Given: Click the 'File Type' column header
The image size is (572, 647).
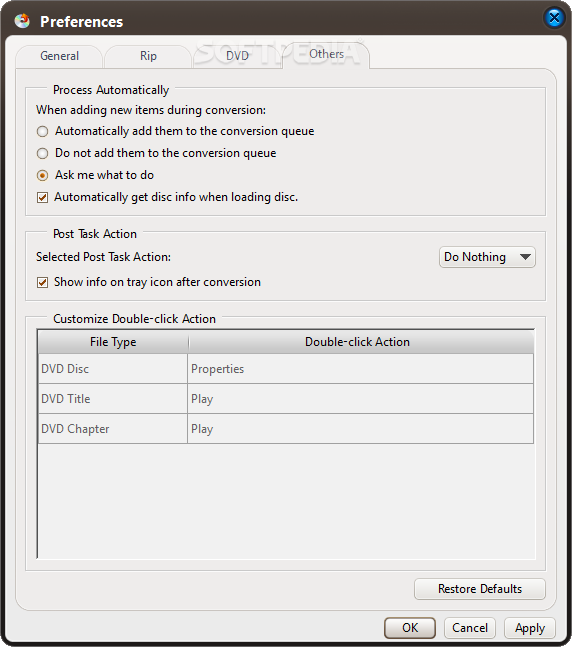Looking at the screenshot, I should click(113, 342).
